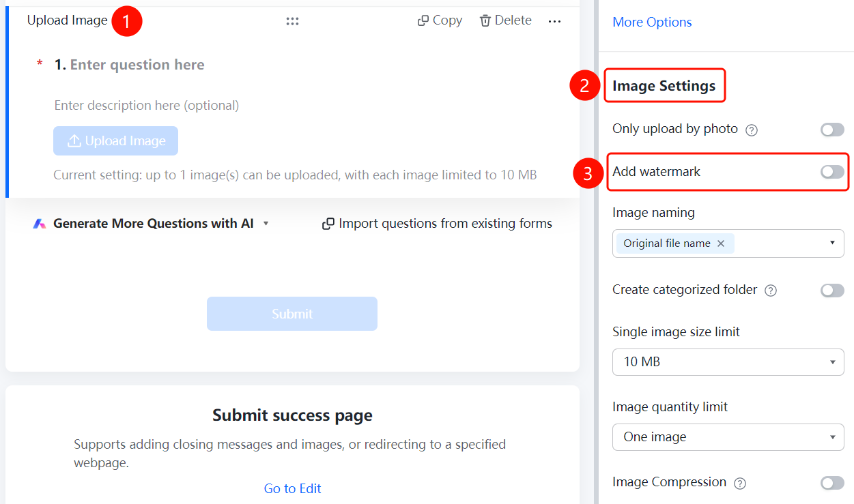The image size is (854, 504).
Task: Remove the Original file name tag
Action: click(x=721, y=243)
